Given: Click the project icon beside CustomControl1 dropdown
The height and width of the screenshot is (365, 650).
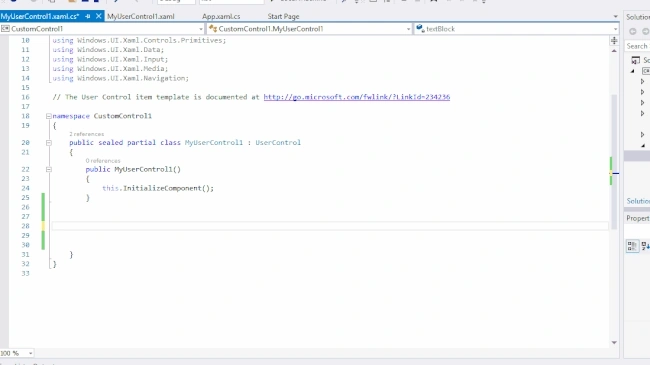Looking at the screenshot, I should 5,29.
